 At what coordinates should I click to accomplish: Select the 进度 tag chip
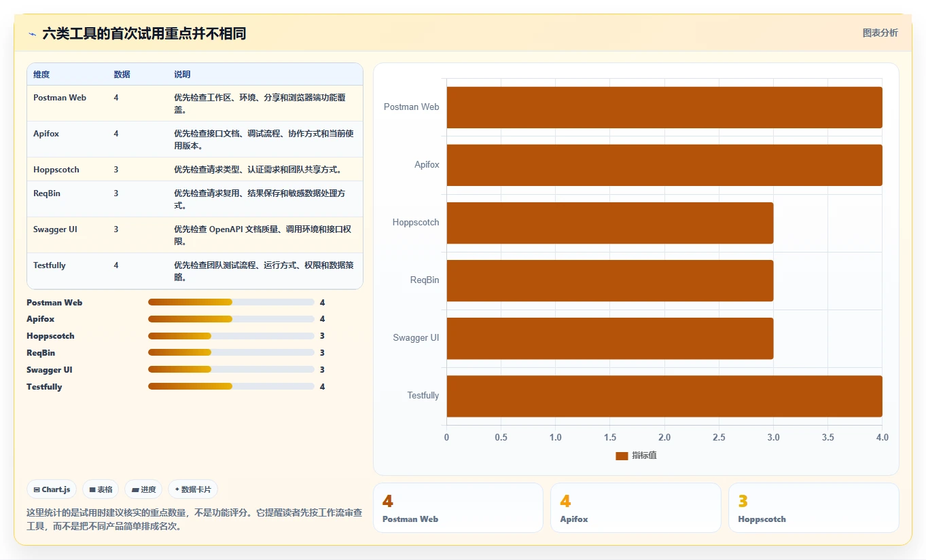[143, 489]
